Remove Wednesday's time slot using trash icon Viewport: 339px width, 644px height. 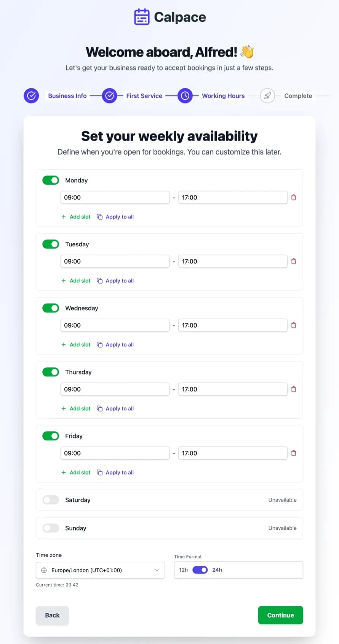click(294, 325)
